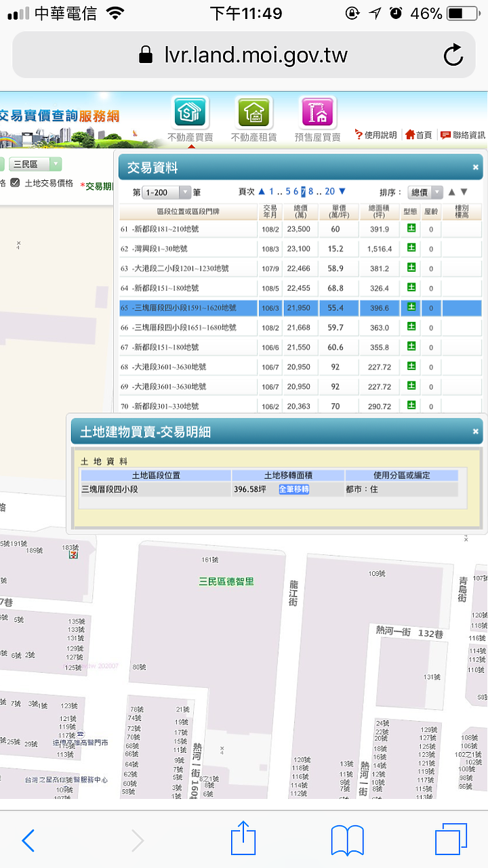Reload the page in Safari
The width and height of the screenshot is (488, 868).
[453, 55]
